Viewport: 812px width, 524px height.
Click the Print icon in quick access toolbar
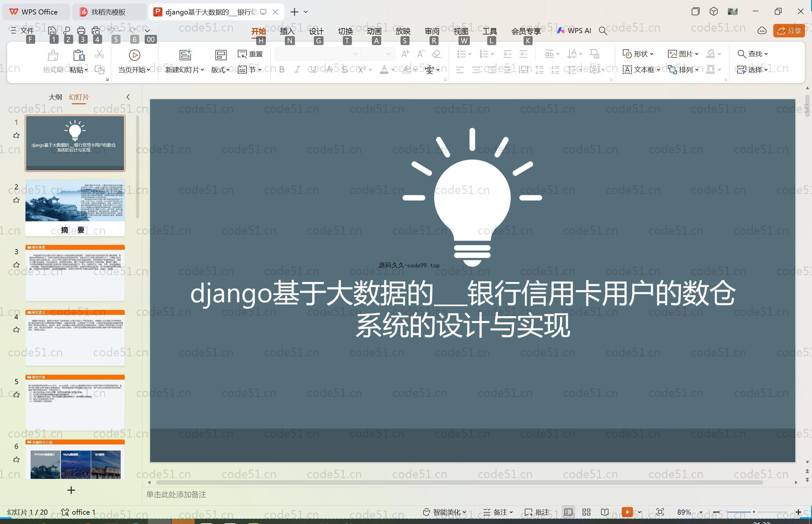coord(81,31)
